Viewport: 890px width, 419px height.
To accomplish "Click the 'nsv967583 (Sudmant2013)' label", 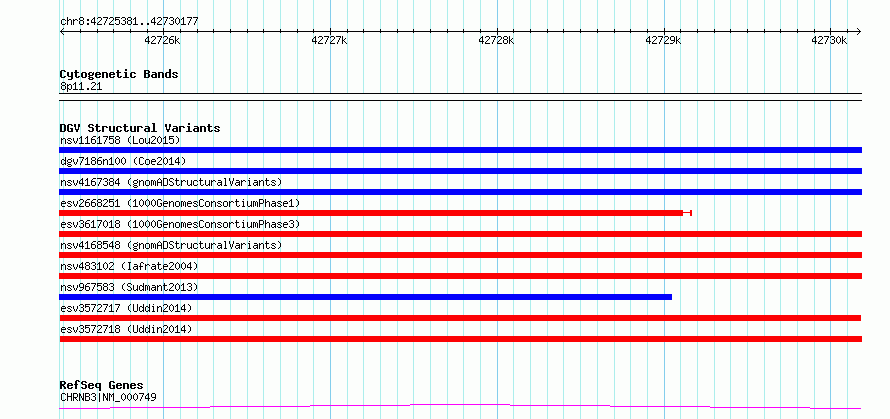I will 129,287.
